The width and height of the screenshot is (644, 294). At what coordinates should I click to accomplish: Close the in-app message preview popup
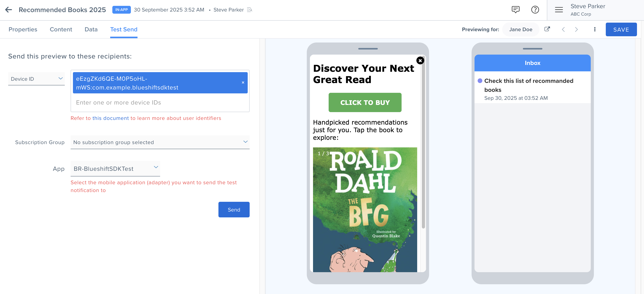click(x=420, y=60)
